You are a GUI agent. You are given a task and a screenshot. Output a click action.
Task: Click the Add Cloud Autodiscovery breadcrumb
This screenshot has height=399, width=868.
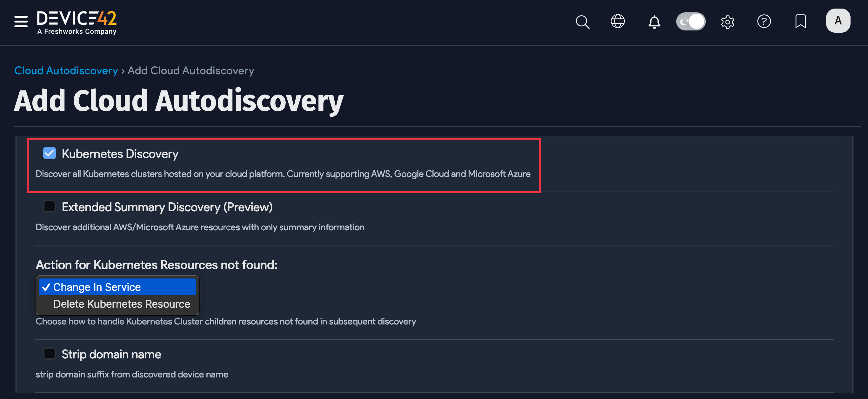point(190,70)
